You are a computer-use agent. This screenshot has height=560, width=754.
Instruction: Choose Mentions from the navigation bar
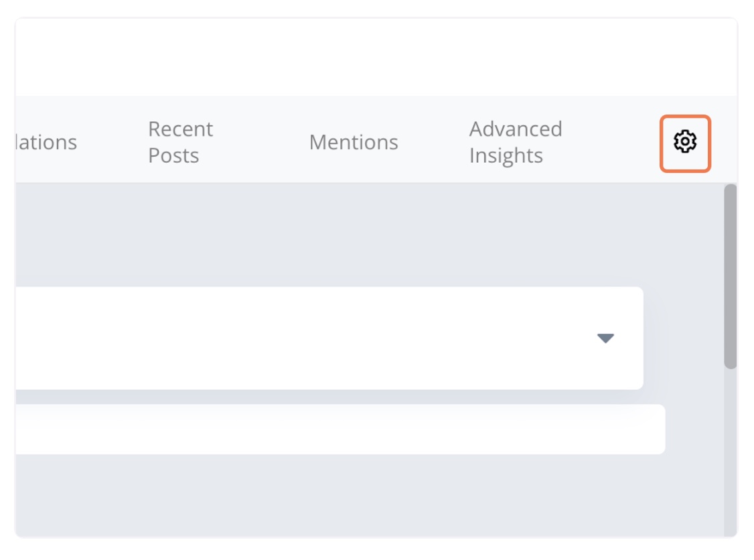(x=354, y=143)
